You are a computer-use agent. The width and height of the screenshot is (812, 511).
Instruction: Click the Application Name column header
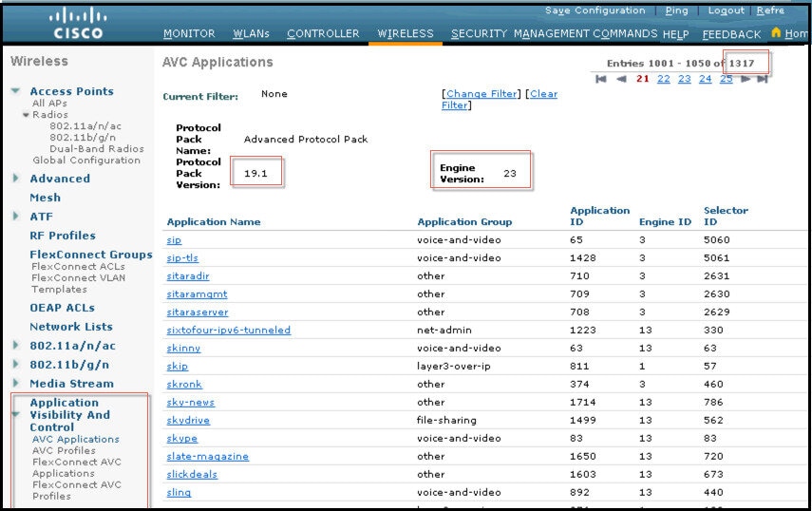214,221
